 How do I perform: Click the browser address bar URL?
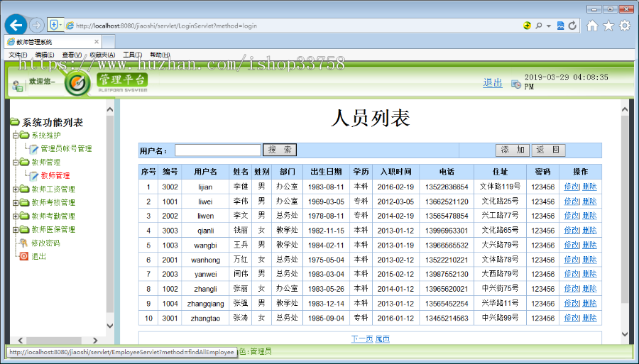pyautogui.click(x=166, y=26)
